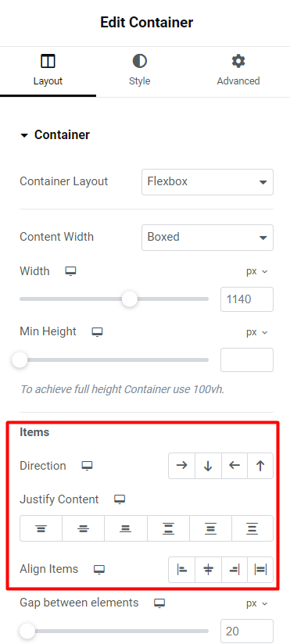
Task: Set Align Items to stretch
Action: point(260,570)
